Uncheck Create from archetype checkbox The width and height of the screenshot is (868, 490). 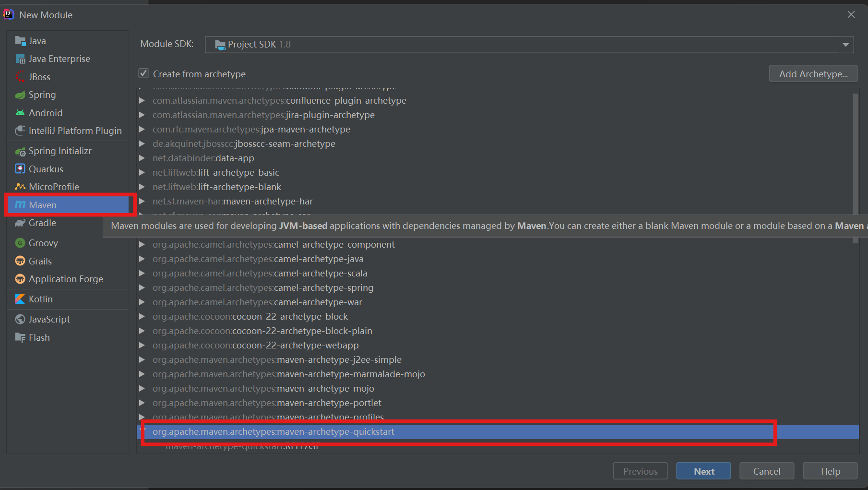(x=143, y=73)
